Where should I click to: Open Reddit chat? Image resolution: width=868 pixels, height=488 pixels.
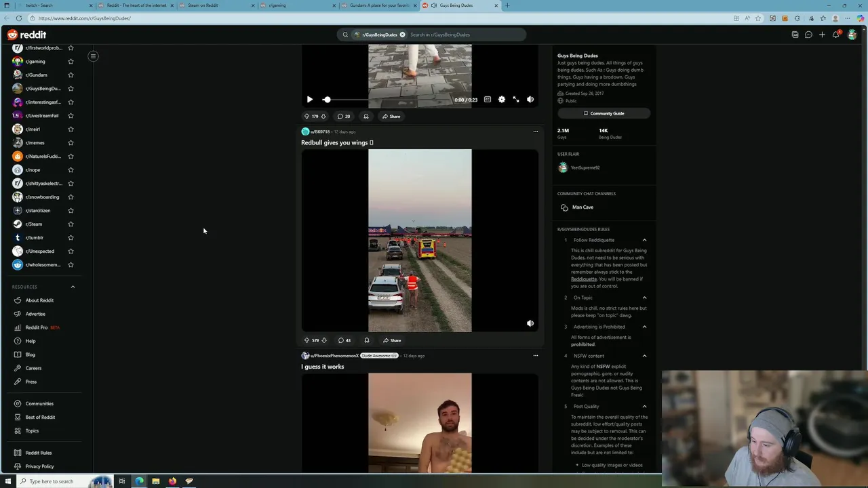point(808,35)
